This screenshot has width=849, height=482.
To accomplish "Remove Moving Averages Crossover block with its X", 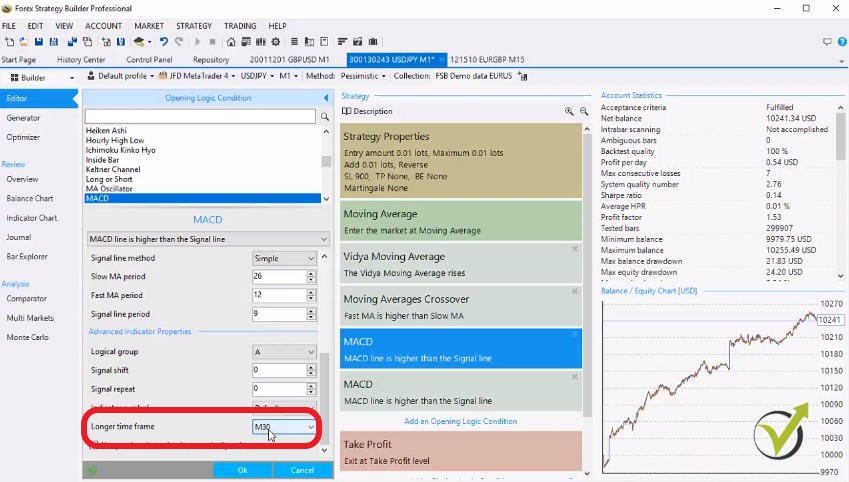I will [575, 291].
